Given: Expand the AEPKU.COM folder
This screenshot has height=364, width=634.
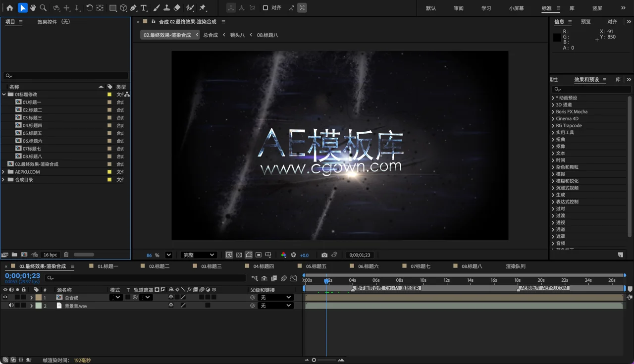Looking at the screenshot, I should pyautogui.click(x=4, y=172).
